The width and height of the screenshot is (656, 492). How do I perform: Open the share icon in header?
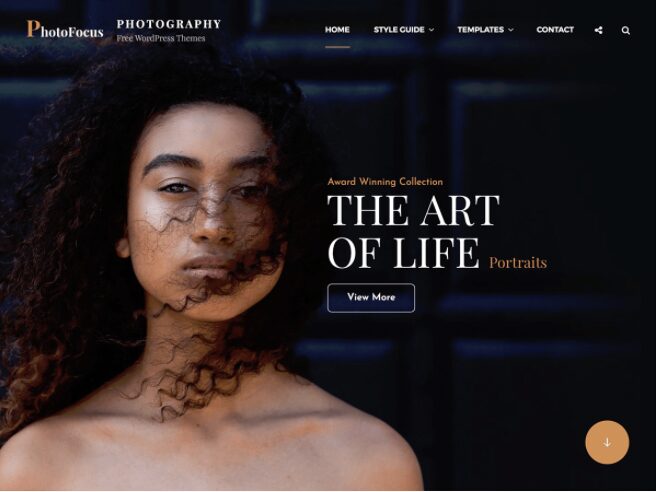pyautogui.click(x=598, y=30)
